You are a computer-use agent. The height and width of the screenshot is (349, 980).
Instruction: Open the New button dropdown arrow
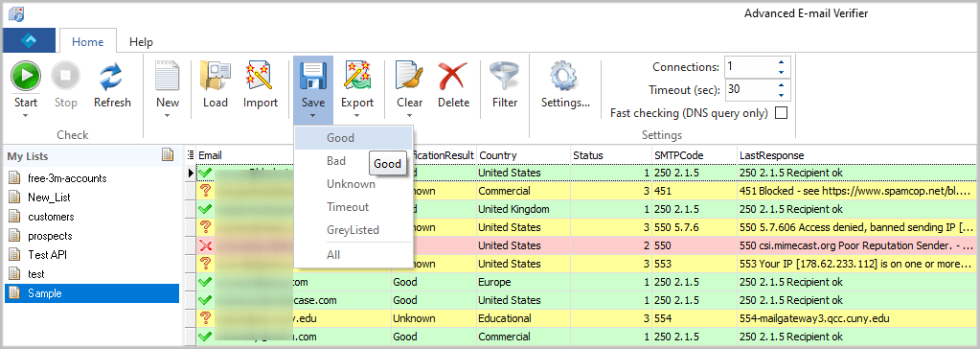pos(168,115)
